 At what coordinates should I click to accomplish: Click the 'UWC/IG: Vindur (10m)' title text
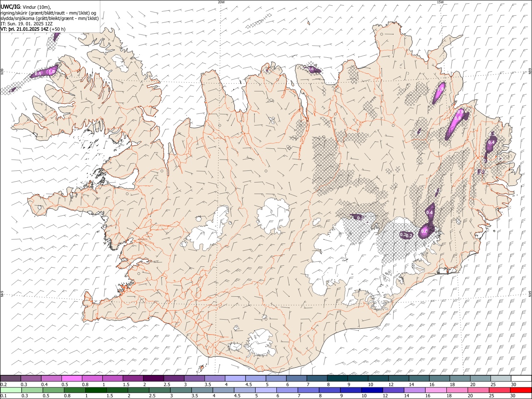26,7
